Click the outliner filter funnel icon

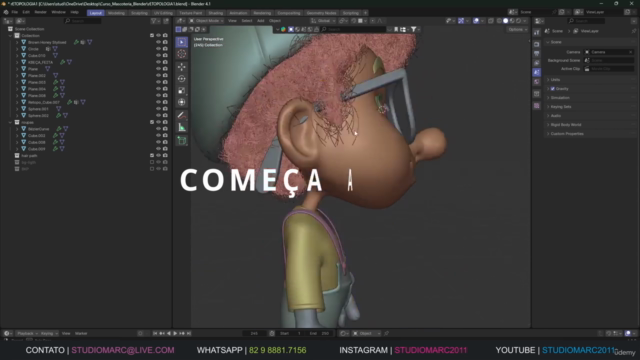coord(154,21)
